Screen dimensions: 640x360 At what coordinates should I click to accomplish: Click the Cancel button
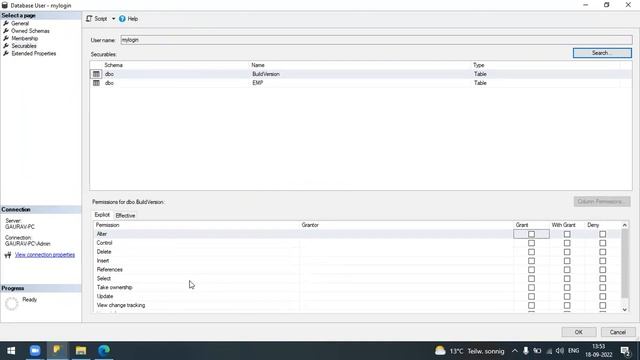[618, 332]
